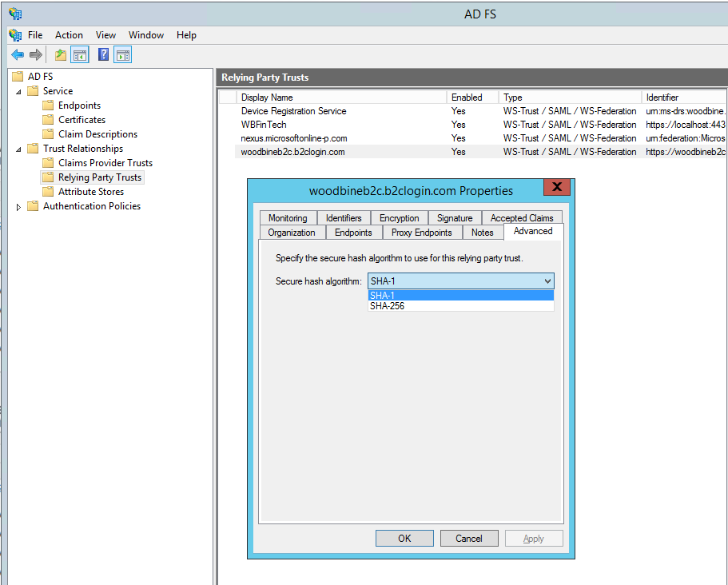Switch to the Signature tab

(x=455, y=217)
